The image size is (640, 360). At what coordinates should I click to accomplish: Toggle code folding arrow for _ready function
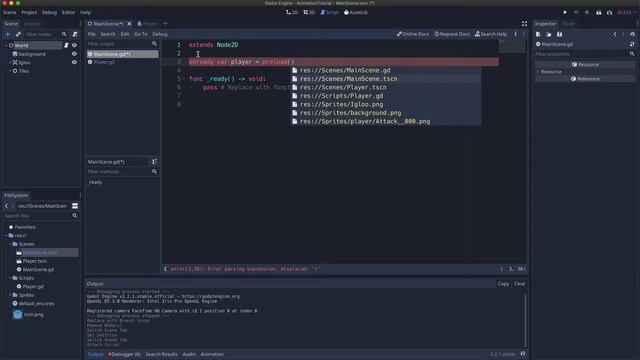tap(183, 79)
